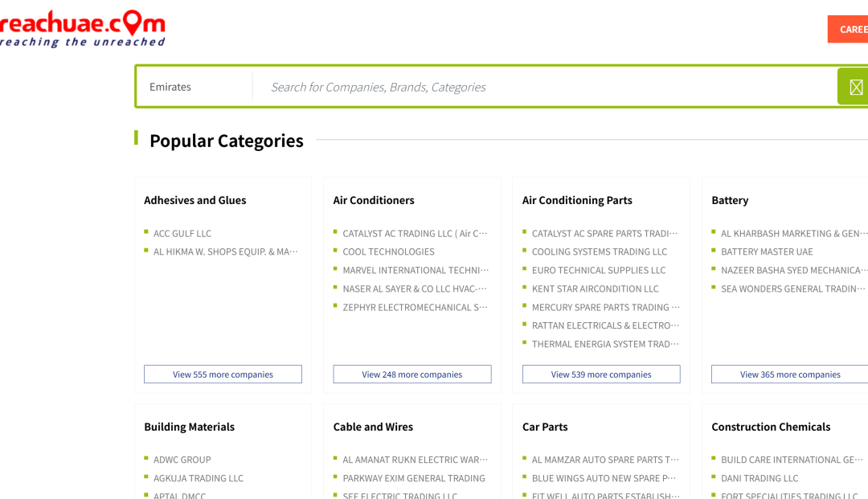Click the green search icon button

pos(854,87)
